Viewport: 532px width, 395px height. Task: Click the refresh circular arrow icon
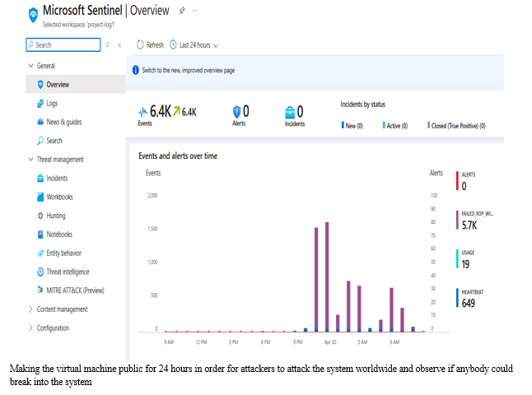pyautogui.click(x=140, y=44)
